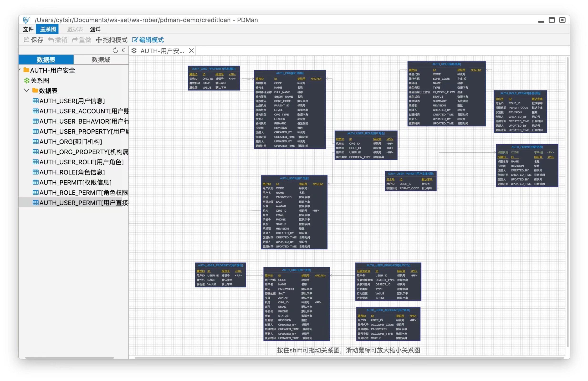588x381 pixels.
Task: Select AUTH_ROLE_PERMIT[角色权限] entity header in diagram
Action: point(520,93)
